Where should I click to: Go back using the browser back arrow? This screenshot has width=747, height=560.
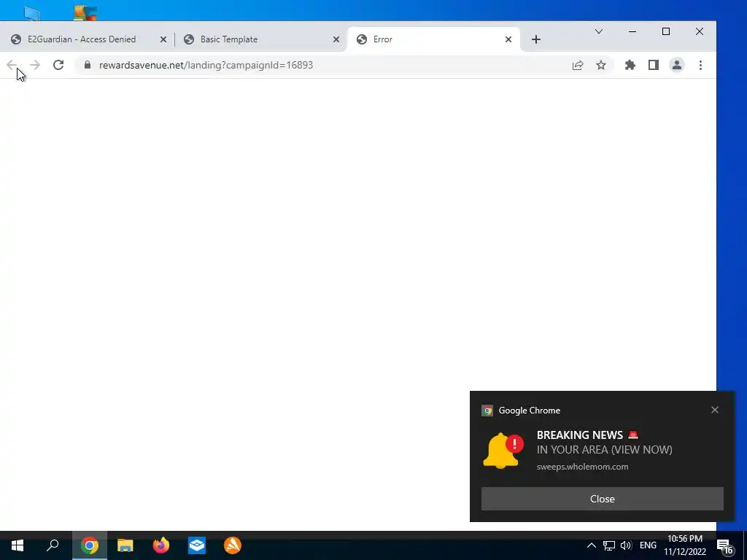pyautogui.click(x=12, y=65)
